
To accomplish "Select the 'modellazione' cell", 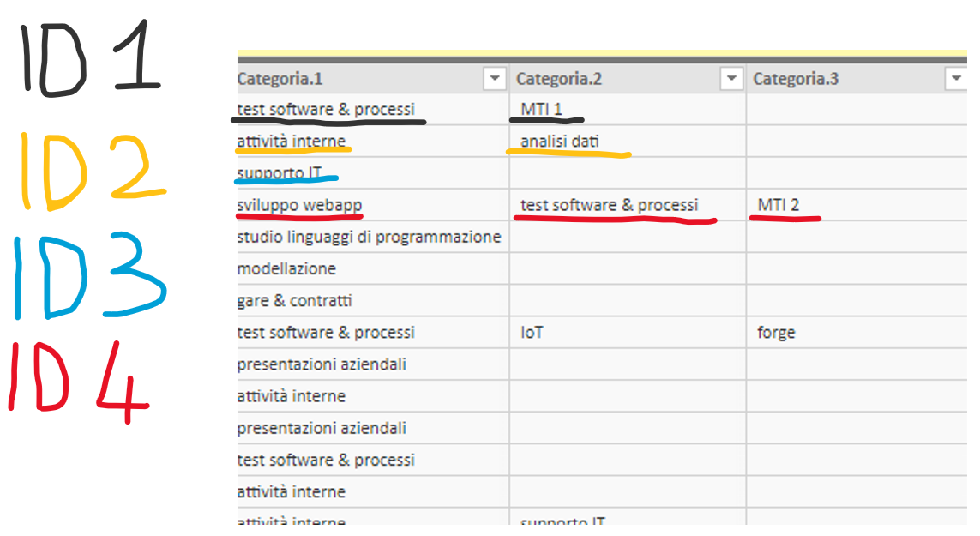I will (x=374, y=269).
